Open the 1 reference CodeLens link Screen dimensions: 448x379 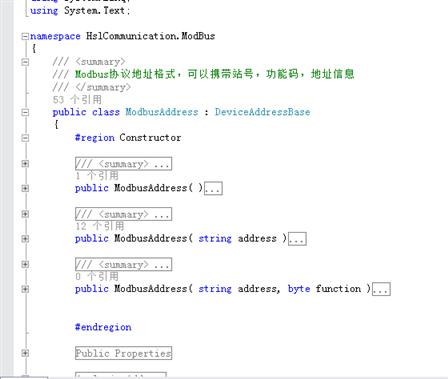(x=97, y=176)
